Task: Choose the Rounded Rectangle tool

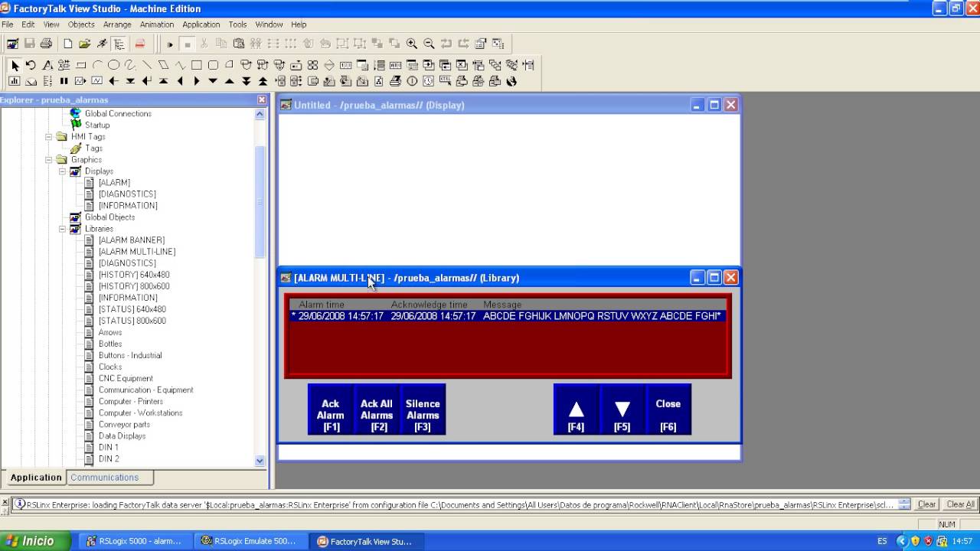Action: pyautogui.click(x=213, y=65)
